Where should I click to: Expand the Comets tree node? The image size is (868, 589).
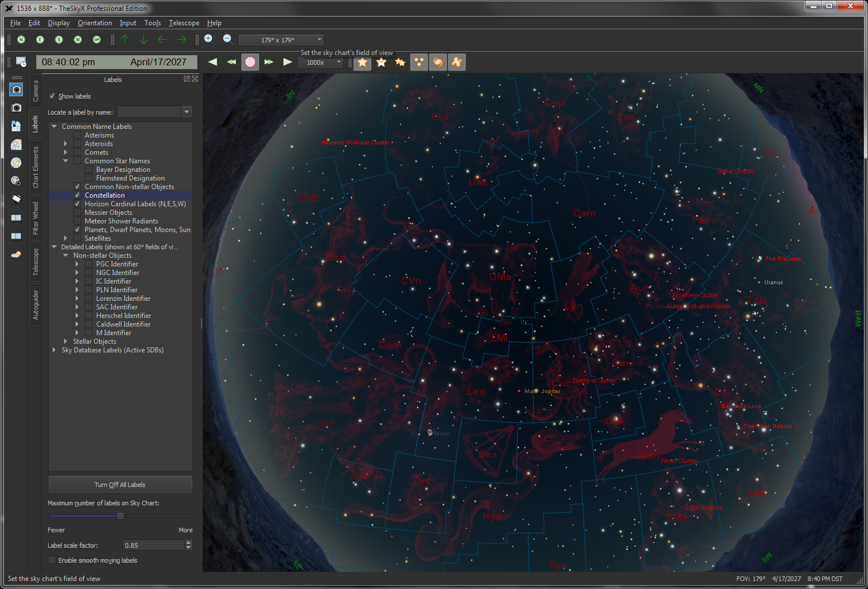coord(65,152)
